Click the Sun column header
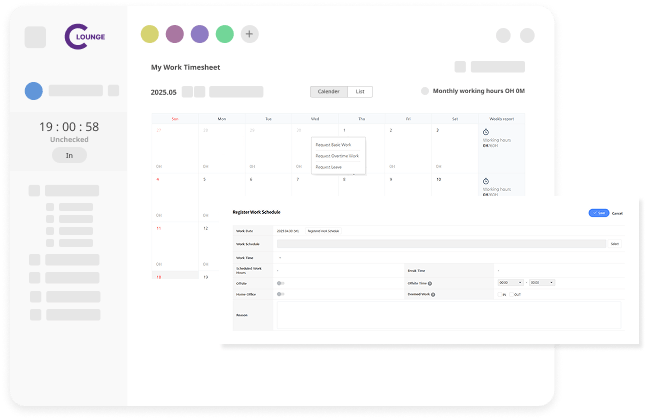 point(175,119)
